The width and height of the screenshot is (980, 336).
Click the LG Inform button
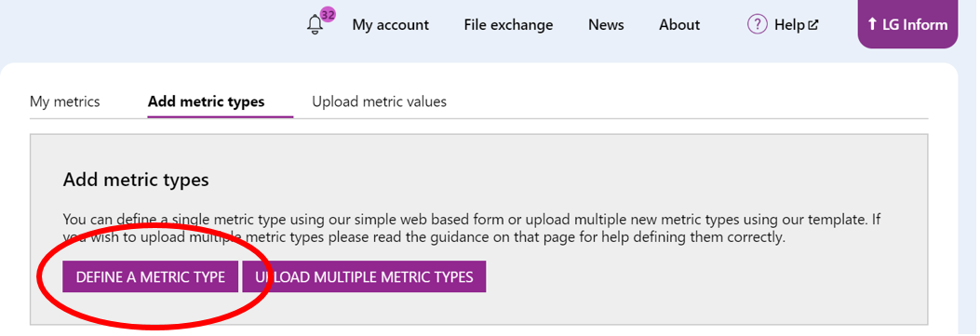tap(907, 24)
